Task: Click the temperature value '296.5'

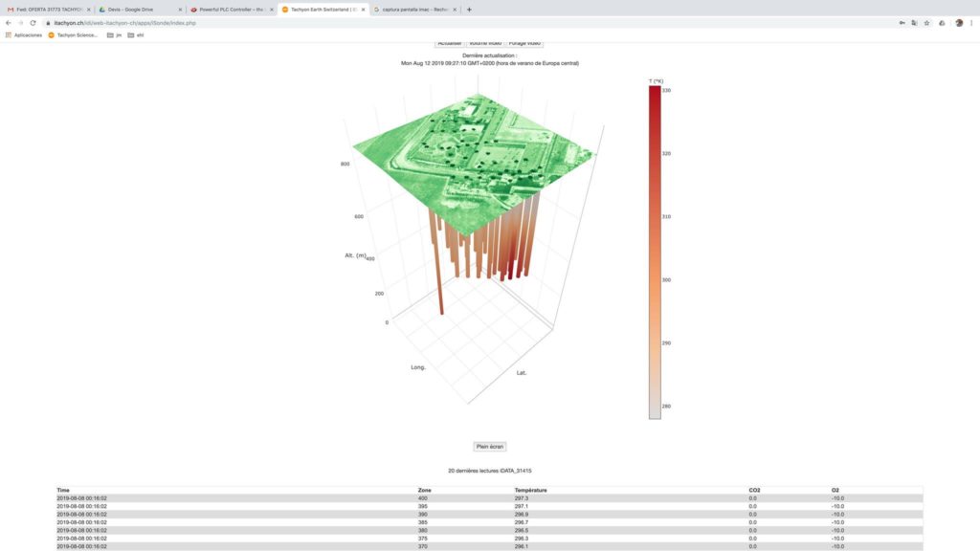Action: [x=522, y=530]
